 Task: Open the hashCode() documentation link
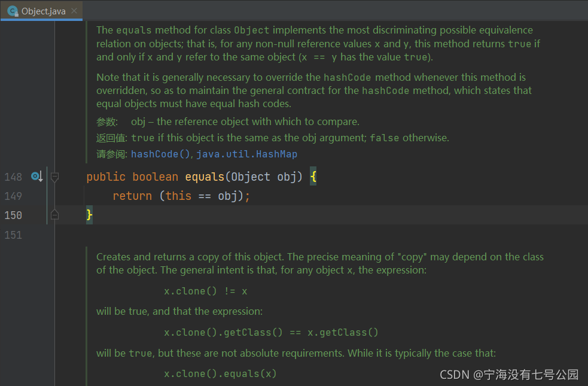pyautogui.click(x=160, y=154)
